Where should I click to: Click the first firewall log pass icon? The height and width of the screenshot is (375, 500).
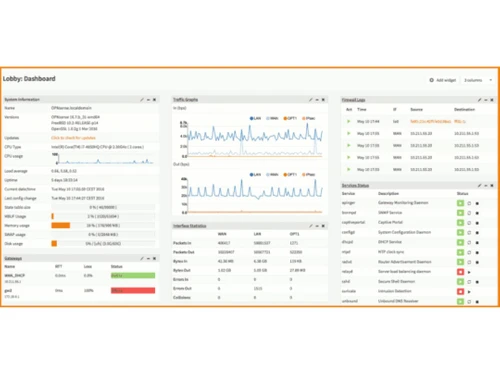click(349, 121)
